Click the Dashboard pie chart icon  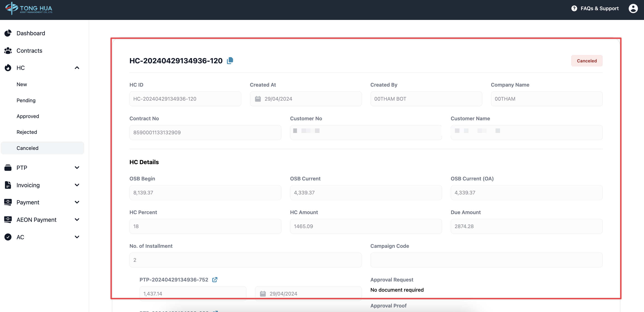click(x=8, y=33)
